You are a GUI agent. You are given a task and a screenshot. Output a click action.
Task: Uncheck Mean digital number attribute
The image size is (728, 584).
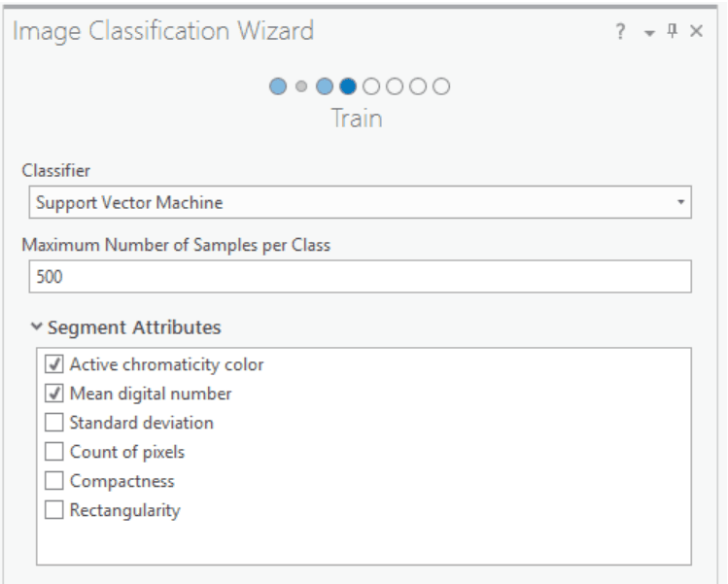52,395
